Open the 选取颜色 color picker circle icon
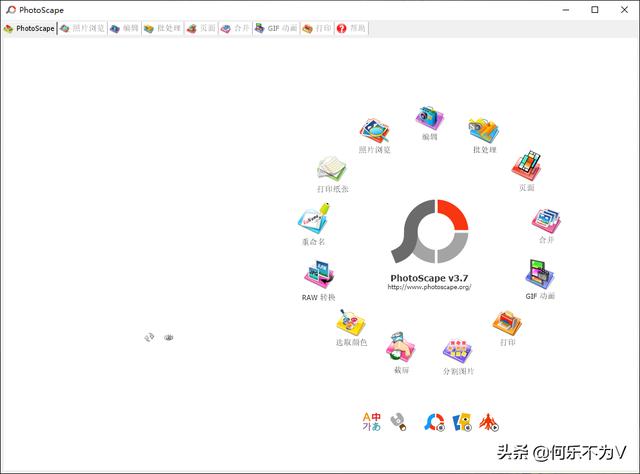 (x=351, y=321)
